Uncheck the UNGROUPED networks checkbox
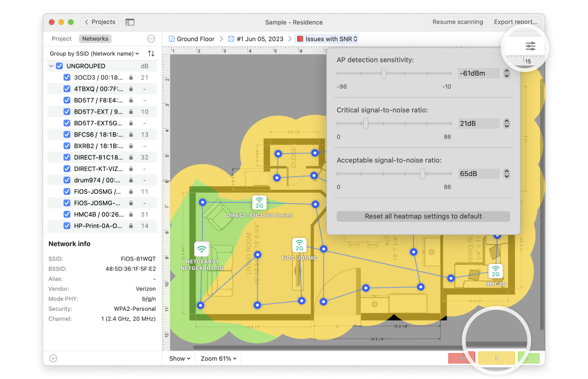588x379 pixels. pyautogui.click(x=59, y=66)
